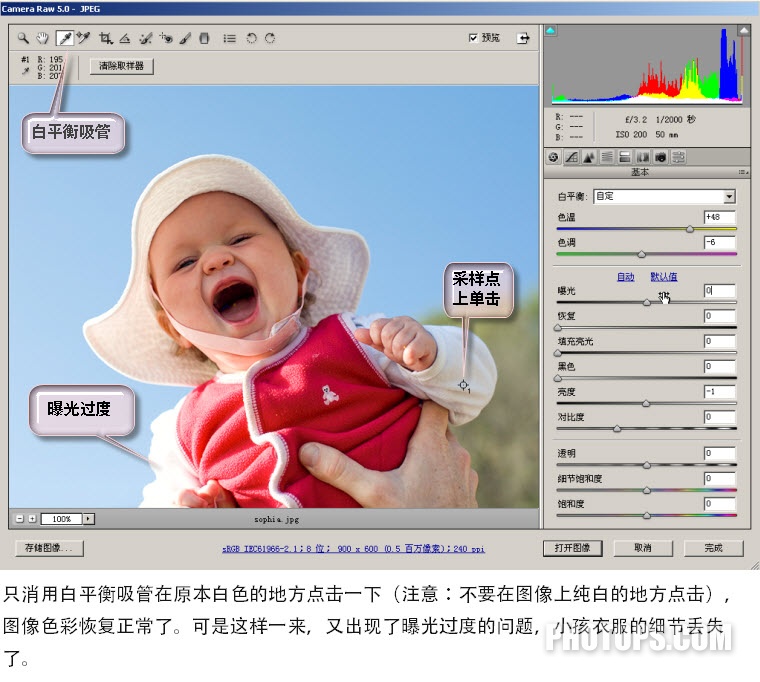Select the Graduated Filter tool

[205, 38]
